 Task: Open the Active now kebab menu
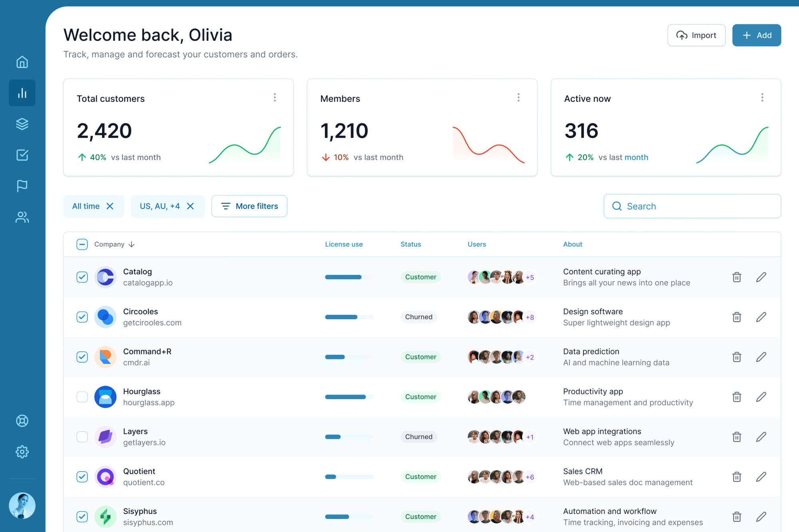click(762, 97)
